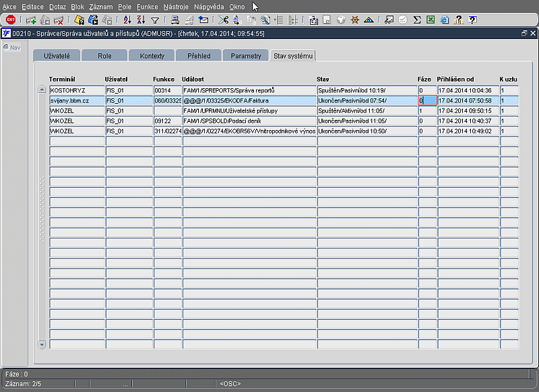
Task: Click the context help question mark window icon
Action: (473, 20)
